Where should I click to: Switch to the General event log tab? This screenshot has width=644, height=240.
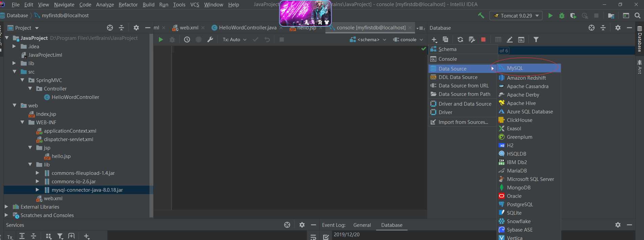362,225
